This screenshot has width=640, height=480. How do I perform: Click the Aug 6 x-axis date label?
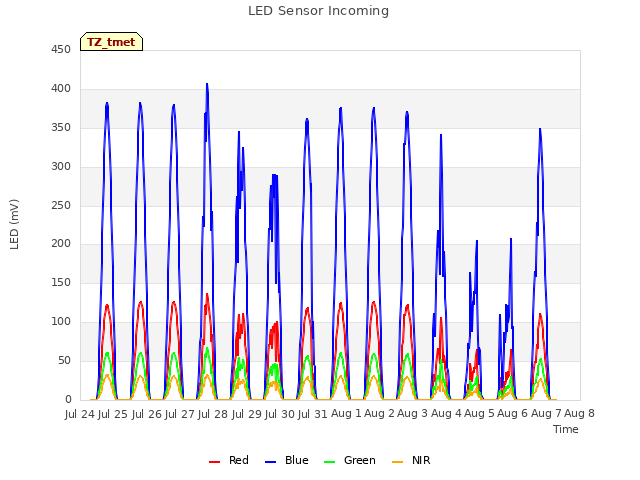[513, 414]
